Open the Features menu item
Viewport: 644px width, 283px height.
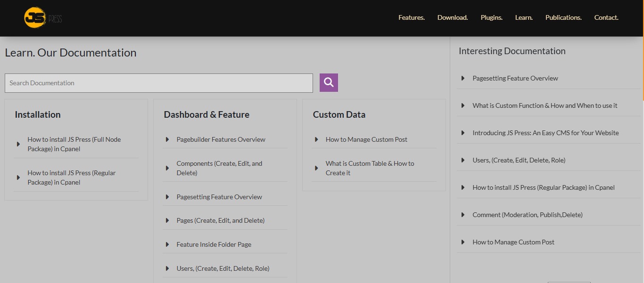click(x=411, y=18)
